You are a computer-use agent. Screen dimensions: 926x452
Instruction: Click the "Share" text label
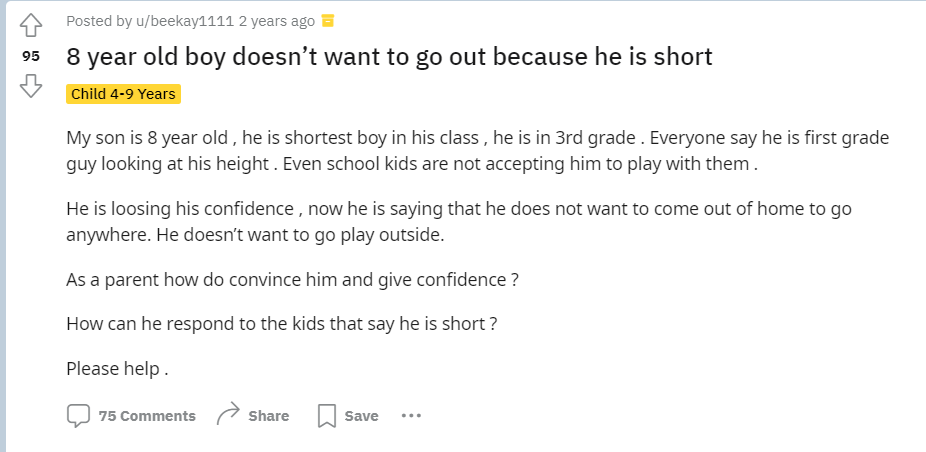coord(268,416)
